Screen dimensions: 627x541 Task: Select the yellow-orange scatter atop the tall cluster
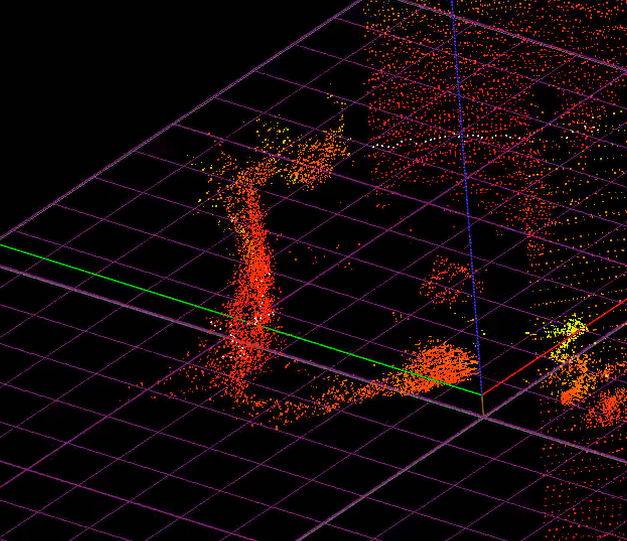[x=310, y=160]
